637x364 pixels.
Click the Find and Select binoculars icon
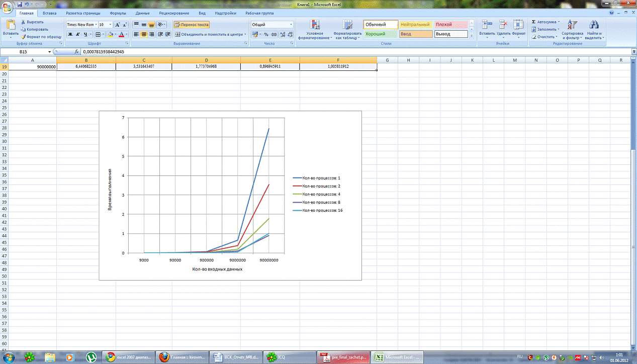(x=594, y=25)
